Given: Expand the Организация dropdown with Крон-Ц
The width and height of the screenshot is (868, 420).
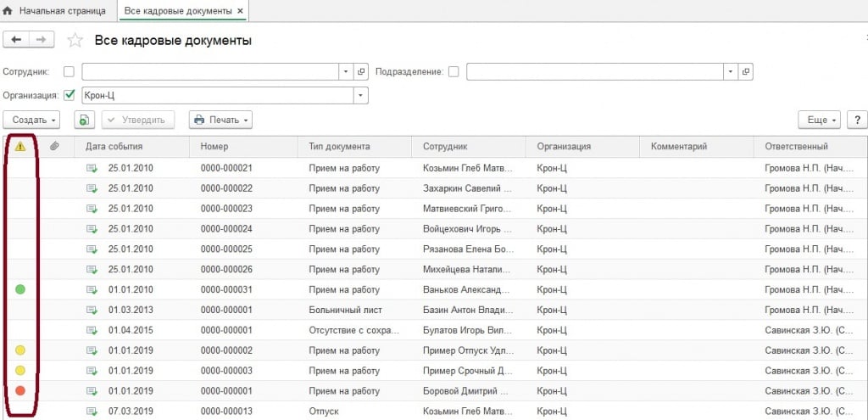Looking at the screenshot, I should 361,95.
